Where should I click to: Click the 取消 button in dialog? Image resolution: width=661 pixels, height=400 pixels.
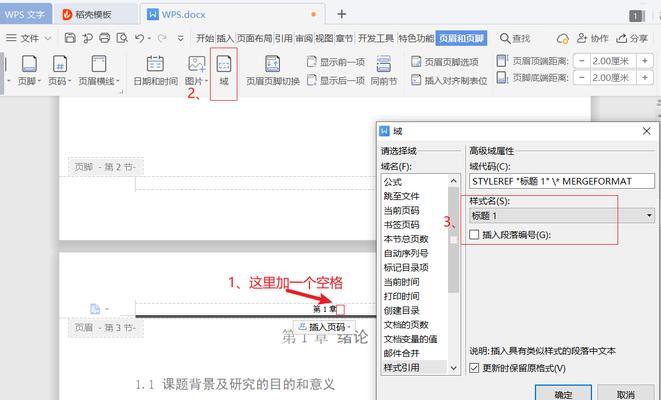point(626,393)
